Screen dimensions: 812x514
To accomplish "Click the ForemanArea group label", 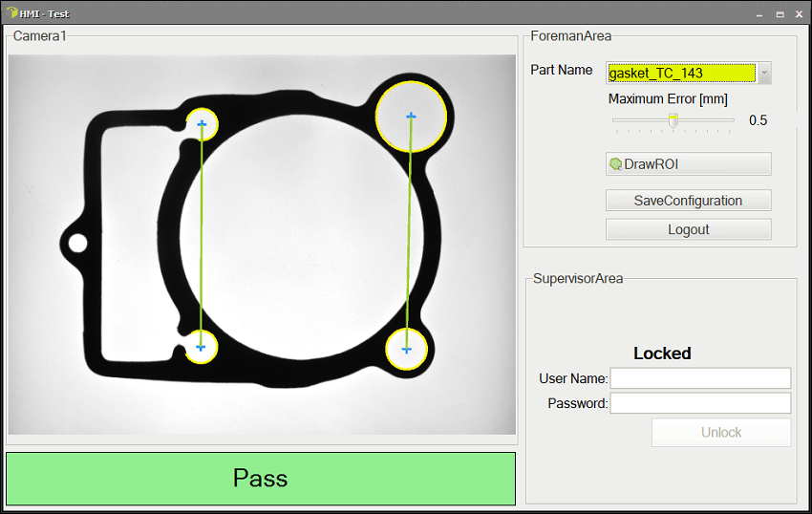I will coord(570,35).
